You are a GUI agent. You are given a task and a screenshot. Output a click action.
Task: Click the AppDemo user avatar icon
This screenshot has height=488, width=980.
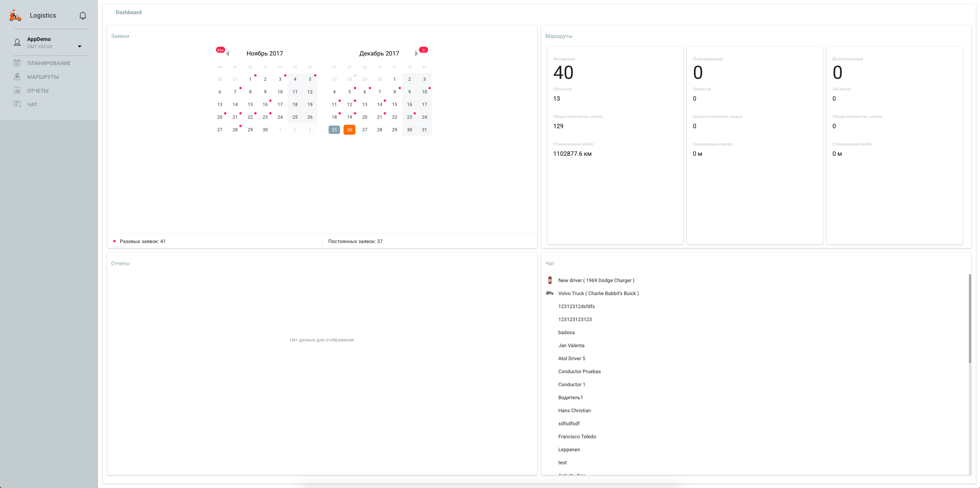click(x=17, y=42)
